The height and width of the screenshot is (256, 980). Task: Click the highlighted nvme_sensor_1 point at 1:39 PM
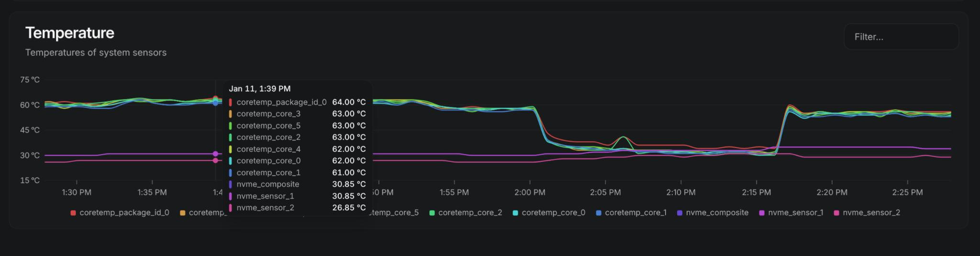215,154
